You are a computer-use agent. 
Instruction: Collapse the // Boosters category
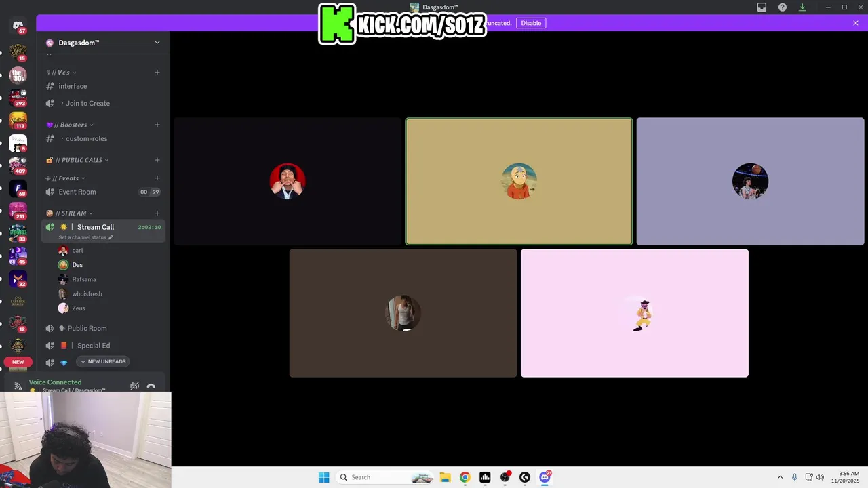(x=70, y=125)
